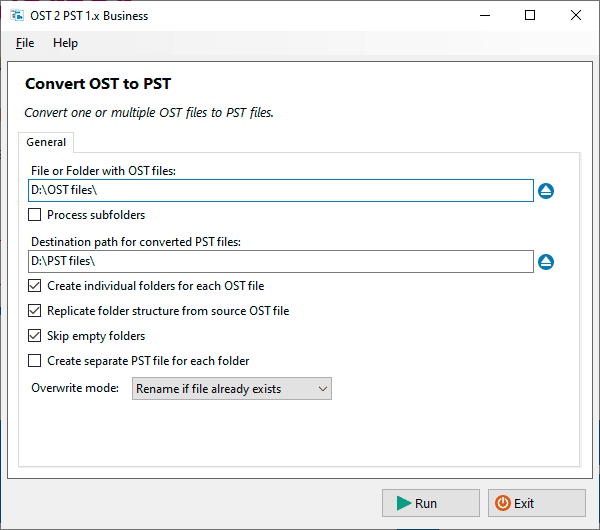Image resolution: width=600 pixels, height=530 pixels.
Task: Disable the Skip empty folders option
Action: (35, 336)
